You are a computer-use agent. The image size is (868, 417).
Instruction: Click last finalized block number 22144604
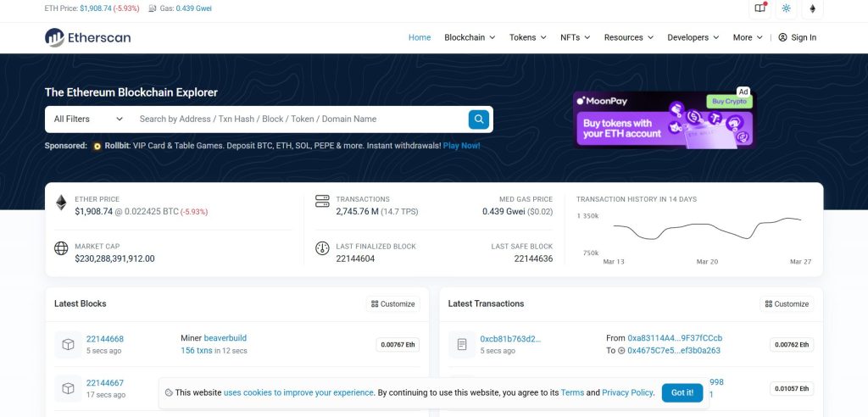(355, 259)
